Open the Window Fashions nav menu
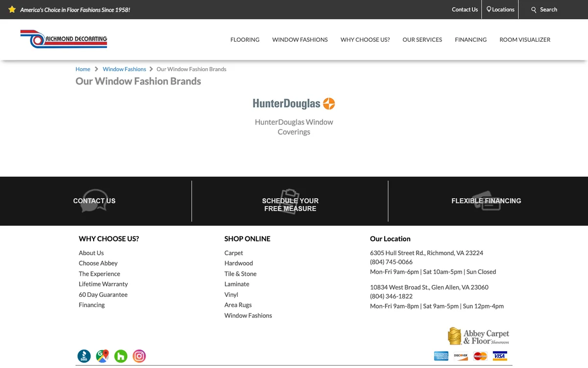588x368 pixels. [x=300, y=40]
